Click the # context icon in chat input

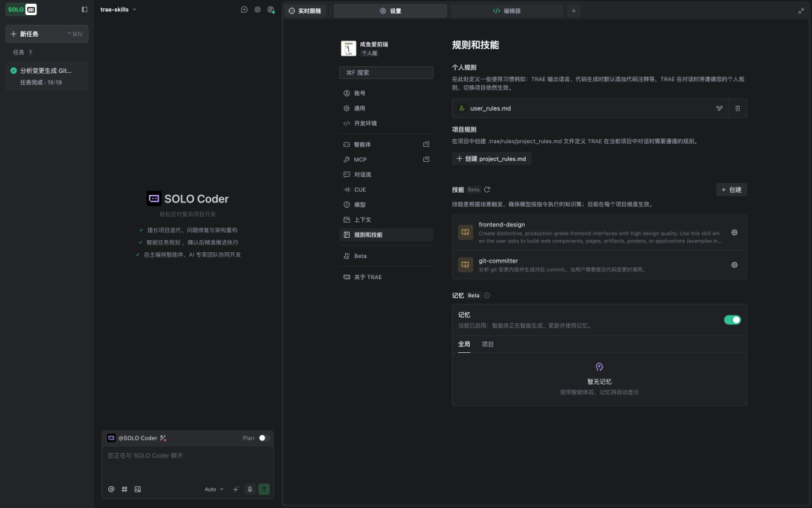tap(124, 489)
